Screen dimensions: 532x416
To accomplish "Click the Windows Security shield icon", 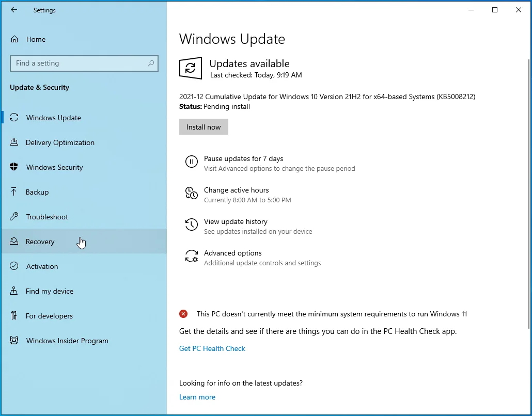I will [14, 167].
